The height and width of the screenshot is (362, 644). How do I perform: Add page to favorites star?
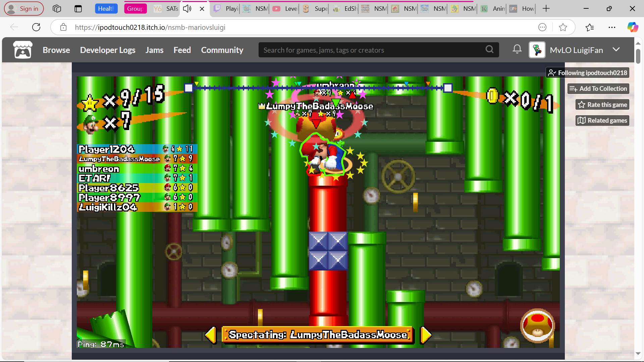point(563,27)
